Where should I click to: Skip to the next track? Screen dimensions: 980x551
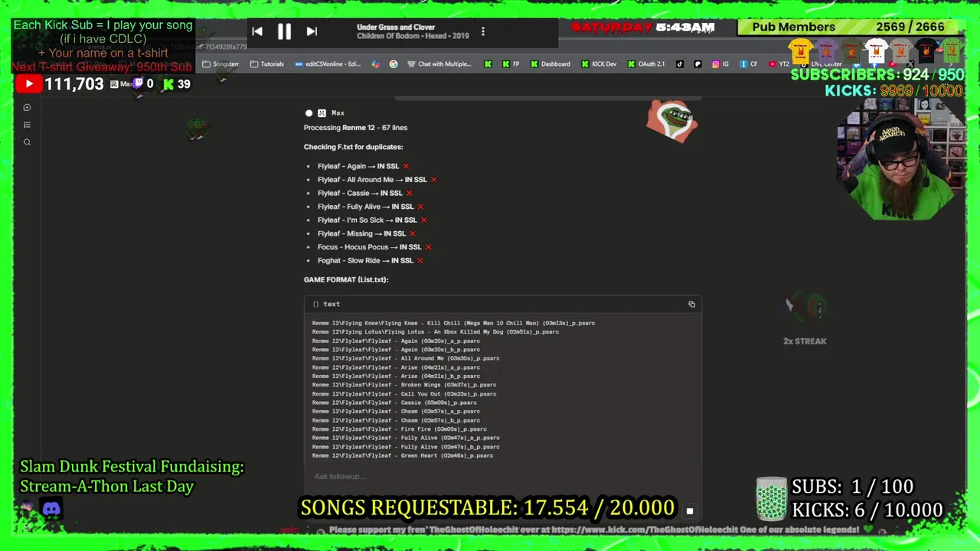click(x=312, y=31)
